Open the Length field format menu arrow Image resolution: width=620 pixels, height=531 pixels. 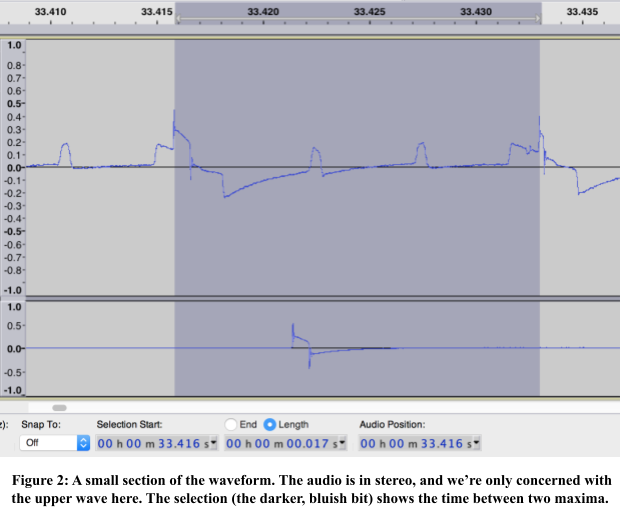click(x=343, y=443)
